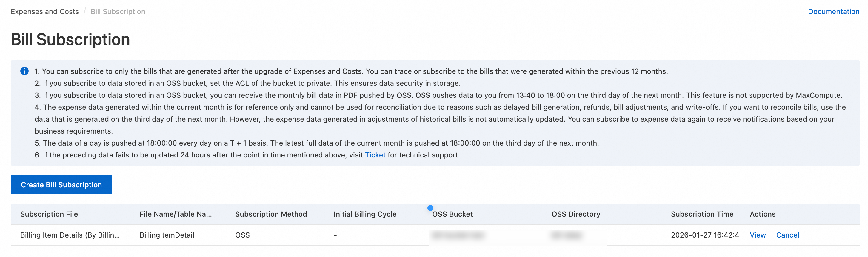868x257 pixels.
Task: Cancel the Billing Item Details subscription
Action: pyautogui.click(x=787, y=235)
